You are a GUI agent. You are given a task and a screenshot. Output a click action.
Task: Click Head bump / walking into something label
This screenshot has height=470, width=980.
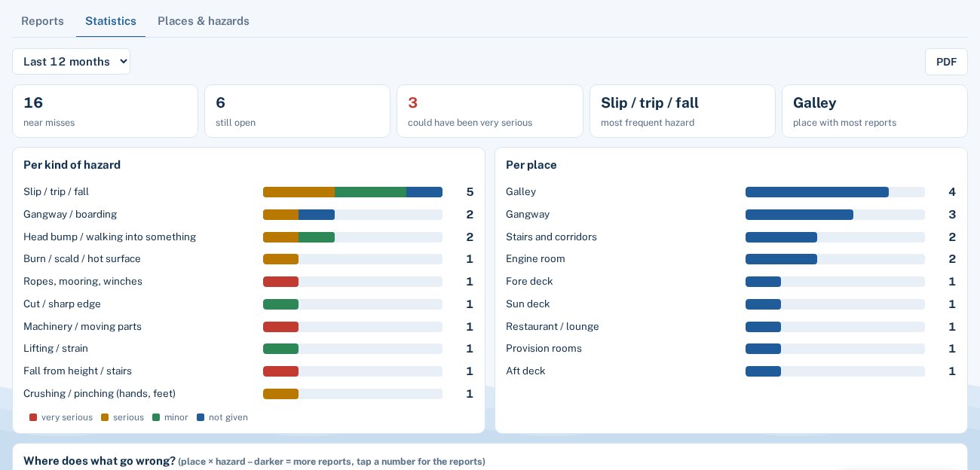tap(109, 237)
